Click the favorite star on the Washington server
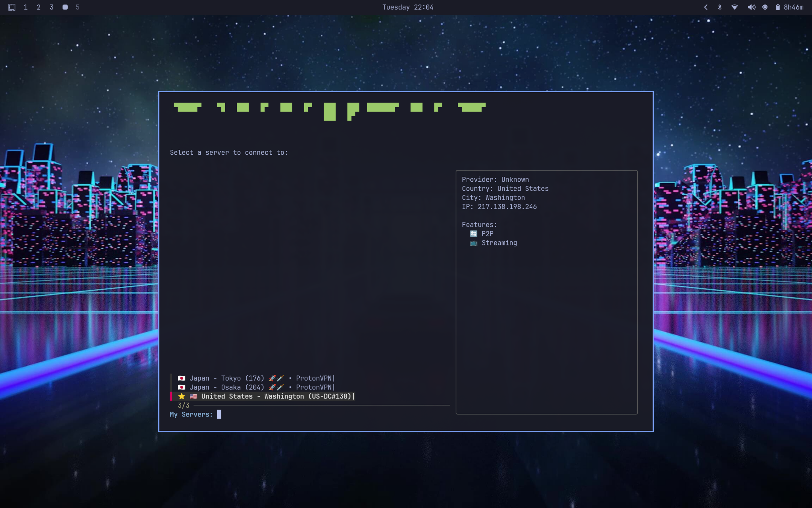This screenshot has width=812, height=508. 182,396
